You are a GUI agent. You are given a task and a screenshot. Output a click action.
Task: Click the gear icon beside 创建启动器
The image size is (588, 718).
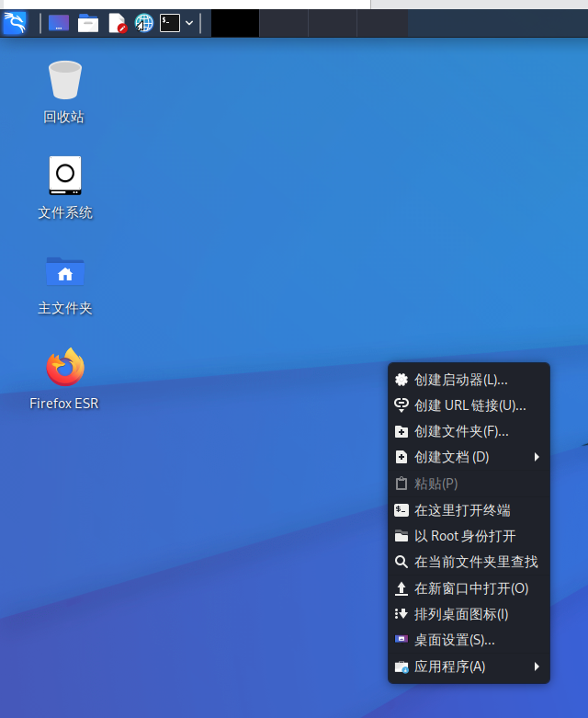(401, 380)
